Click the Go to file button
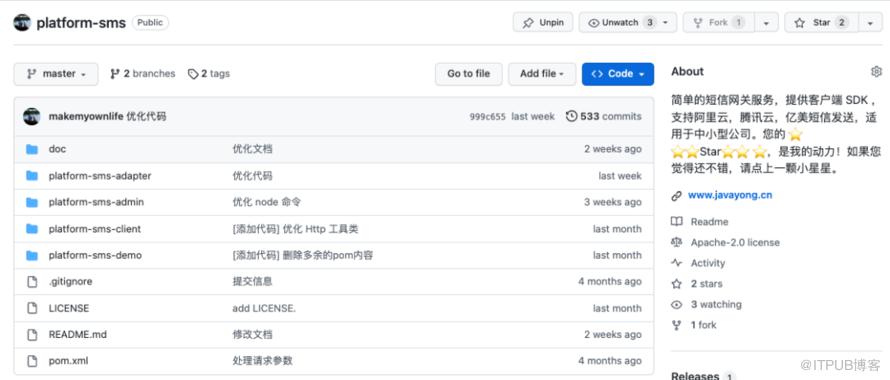The image size is (890, 380). pos(468,74)
